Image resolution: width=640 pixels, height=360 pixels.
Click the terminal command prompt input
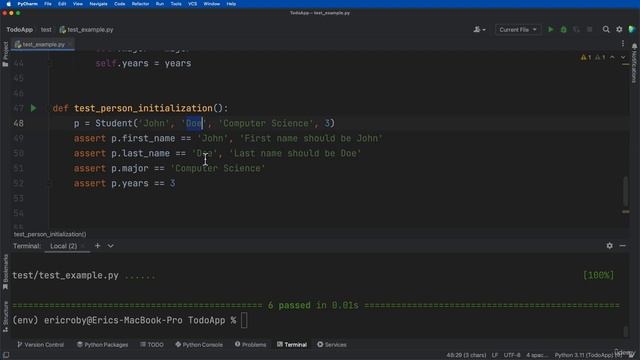pos(244,320)
